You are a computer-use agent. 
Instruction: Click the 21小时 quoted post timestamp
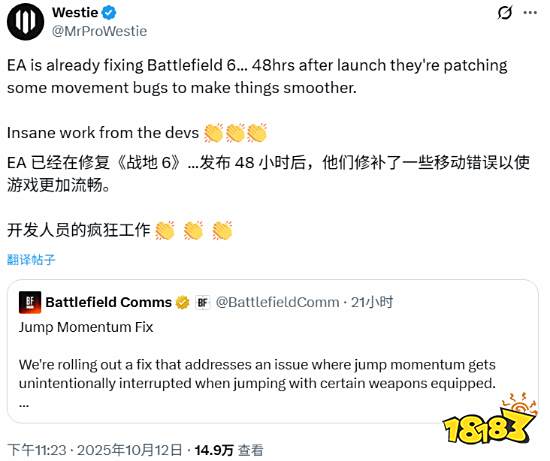point(372,302)
